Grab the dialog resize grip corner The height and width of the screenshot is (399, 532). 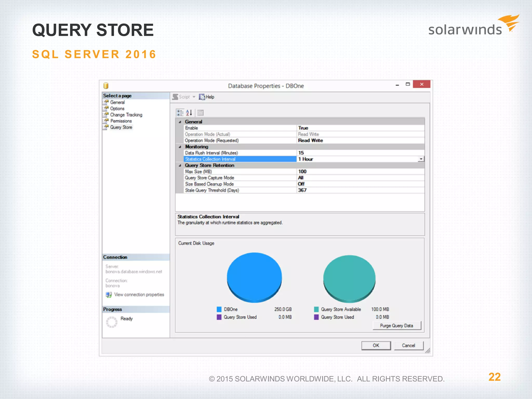pyautogui.click(x=428, y=351)
